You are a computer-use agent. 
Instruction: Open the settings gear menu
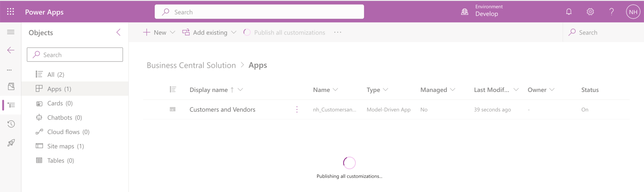pos(590,12)
